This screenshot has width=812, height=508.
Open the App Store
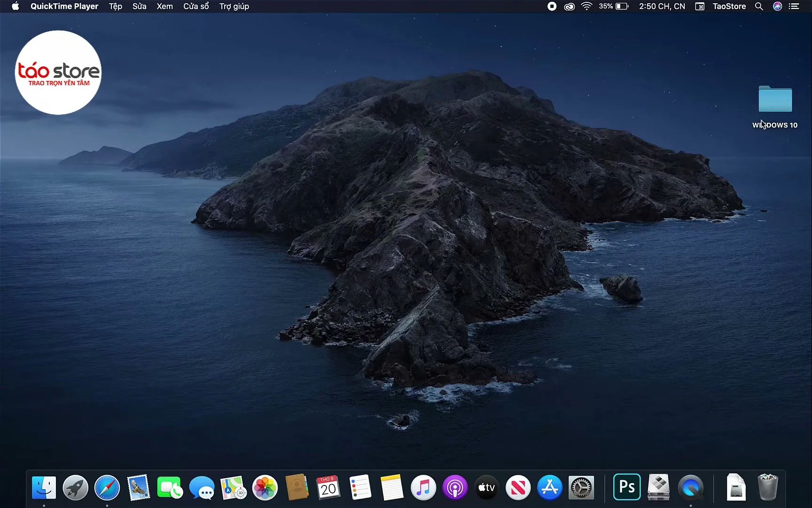549,488
